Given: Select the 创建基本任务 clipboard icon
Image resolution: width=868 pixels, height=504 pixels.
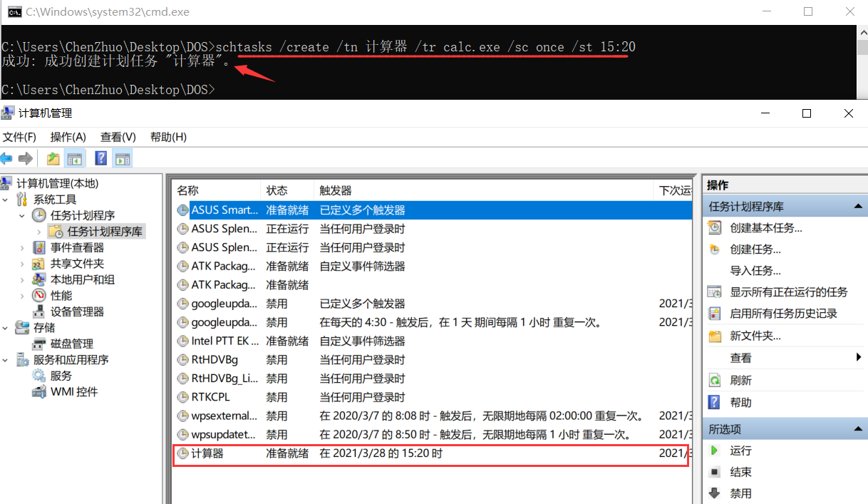Looking at the screenshot, I should tap(715, 227).
